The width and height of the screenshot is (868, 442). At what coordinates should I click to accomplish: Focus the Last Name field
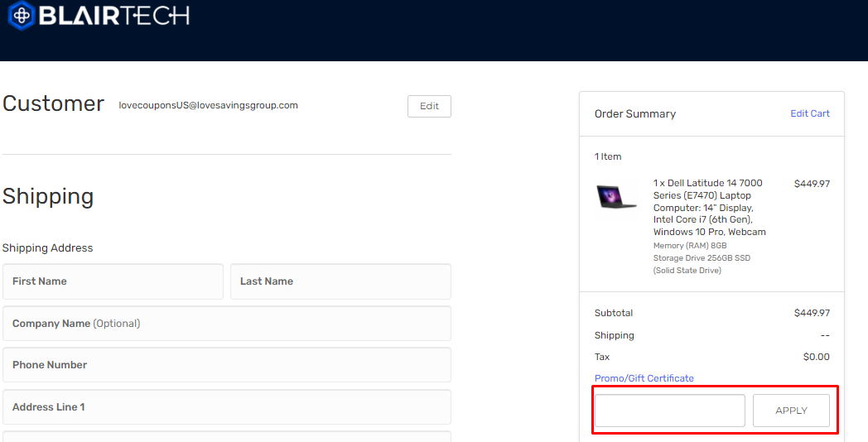tap(340, 281)
